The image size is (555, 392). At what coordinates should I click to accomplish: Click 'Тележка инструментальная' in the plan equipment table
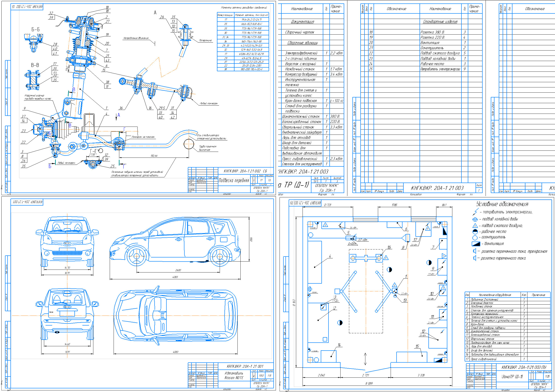(x=487, y=317)
